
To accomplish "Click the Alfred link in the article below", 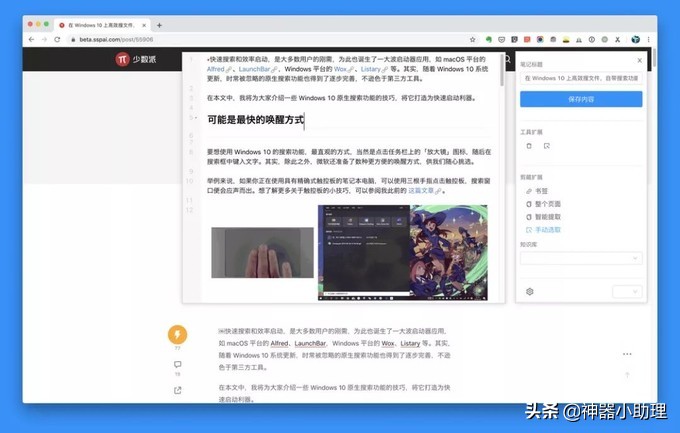I will [279, 343].
